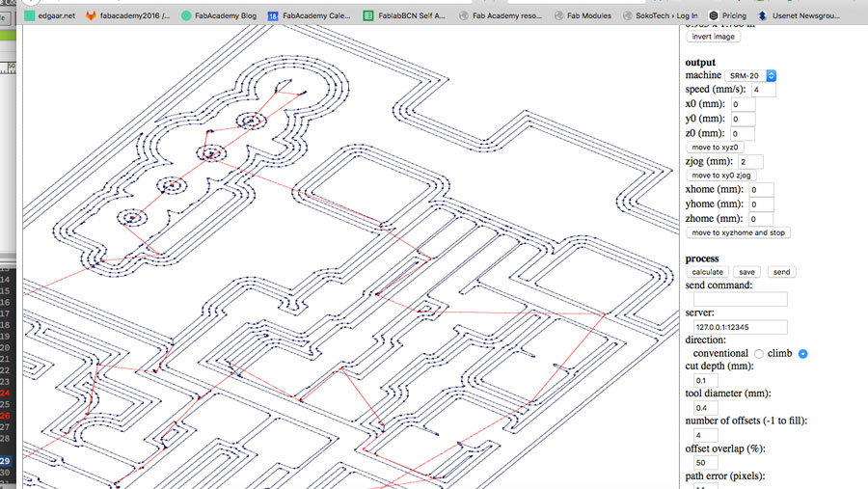Click the edgaar.net bookmark label
This screenshot has height=489, width=868.
click(x=57, y=16)
